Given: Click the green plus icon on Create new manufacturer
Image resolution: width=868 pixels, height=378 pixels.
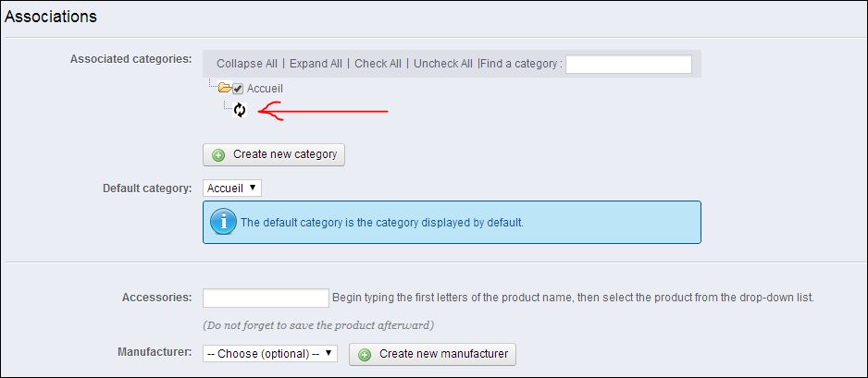Looking at the screenshot, I should point(365,355).
